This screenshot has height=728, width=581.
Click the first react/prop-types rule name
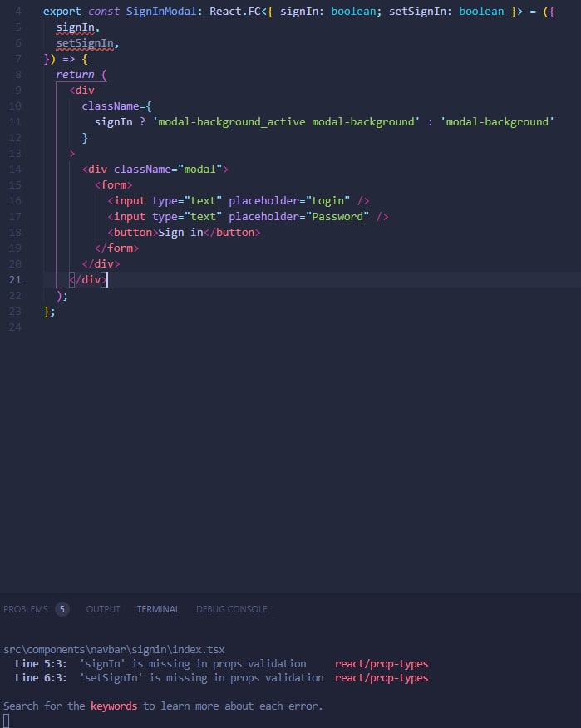pos(382,664)
